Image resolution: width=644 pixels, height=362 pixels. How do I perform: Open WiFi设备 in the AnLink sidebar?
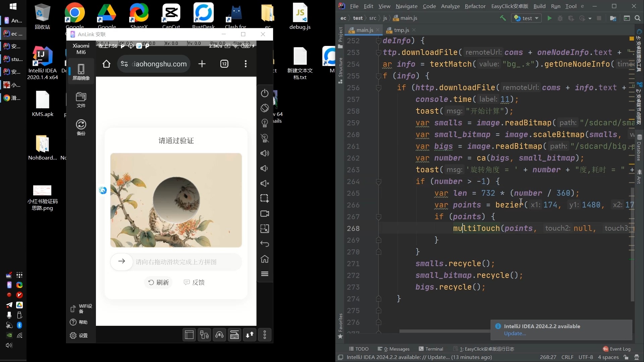click(81, 309)
